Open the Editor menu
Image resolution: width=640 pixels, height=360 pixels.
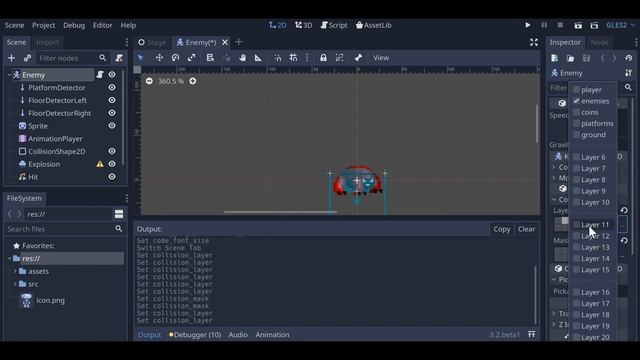[x=102, y=25]
